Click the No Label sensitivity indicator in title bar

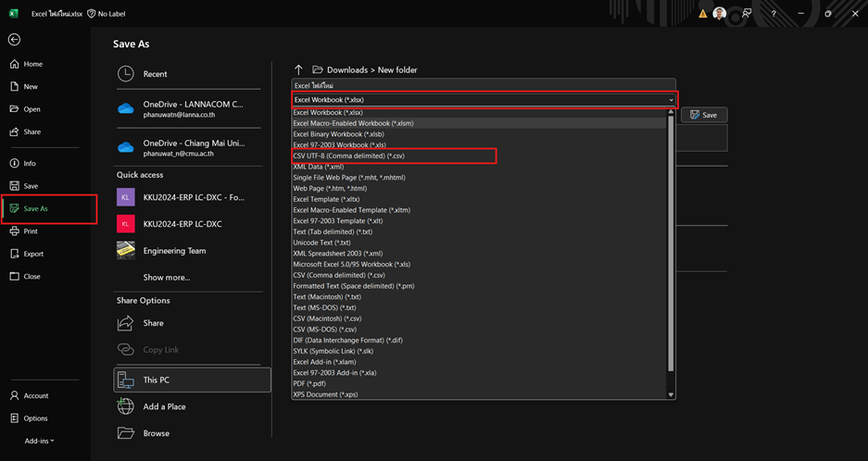107,14
